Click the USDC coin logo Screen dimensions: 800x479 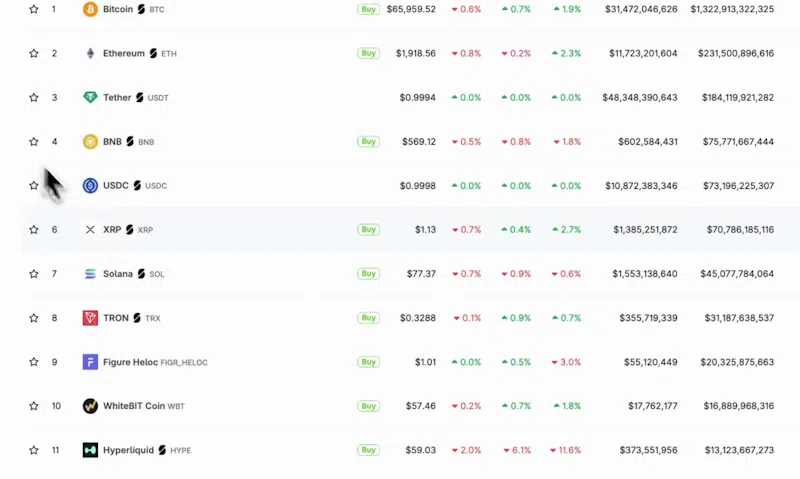90,186
